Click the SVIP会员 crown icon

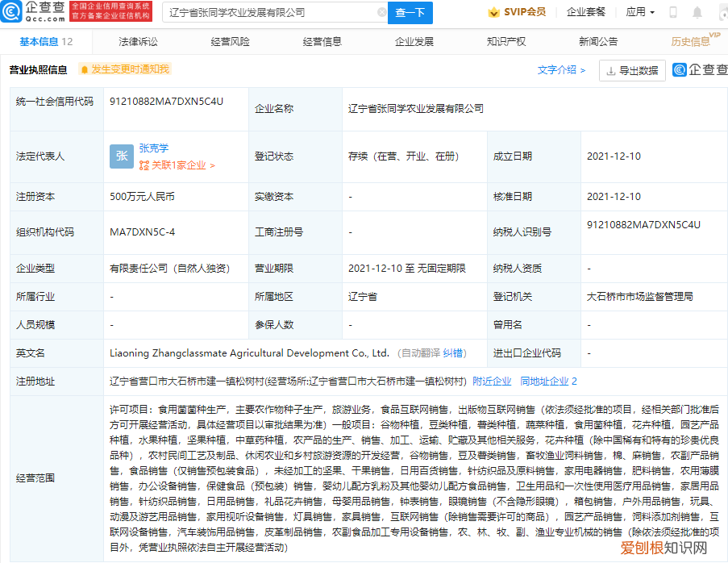(492, 13)
